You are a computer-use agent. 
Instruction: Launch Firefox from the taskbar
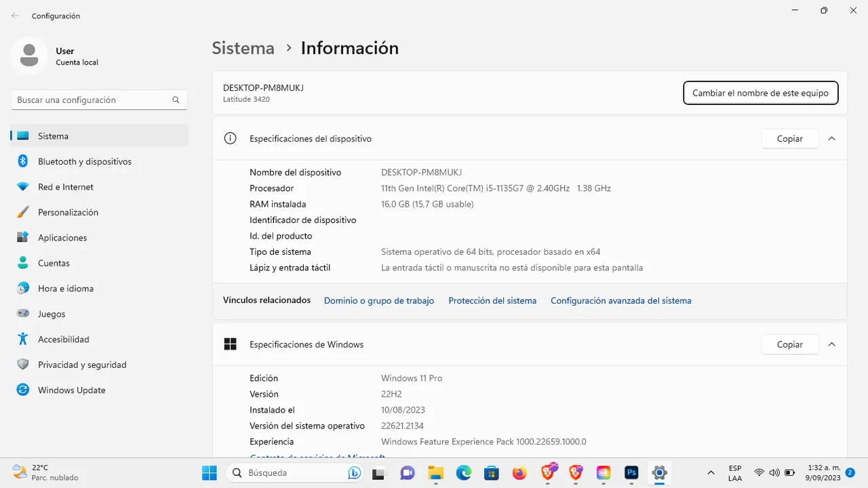click(x=519, y=472)
